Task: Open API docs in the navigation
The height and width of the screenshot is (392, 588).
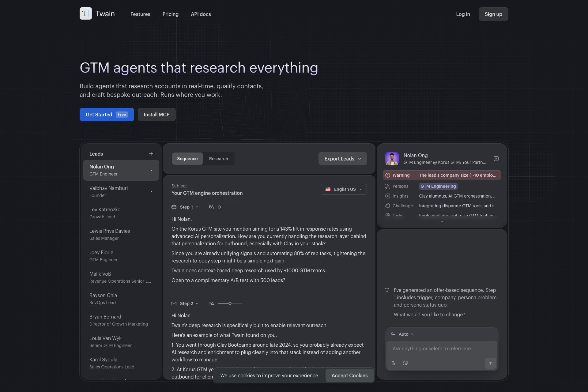Action: pyautogui.click(x=201, y=14)
